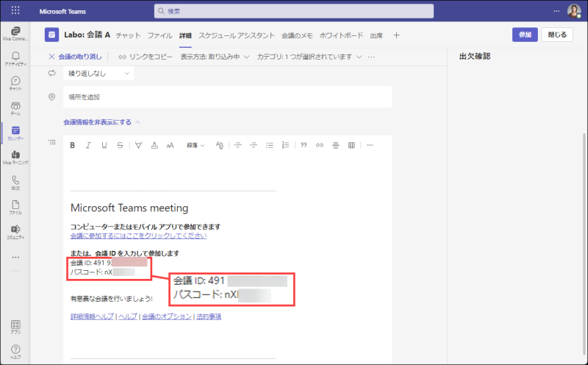This screenshot has height=365, width=588.
Task: Apply italic formatting in editor
Action: pos(88,145)
